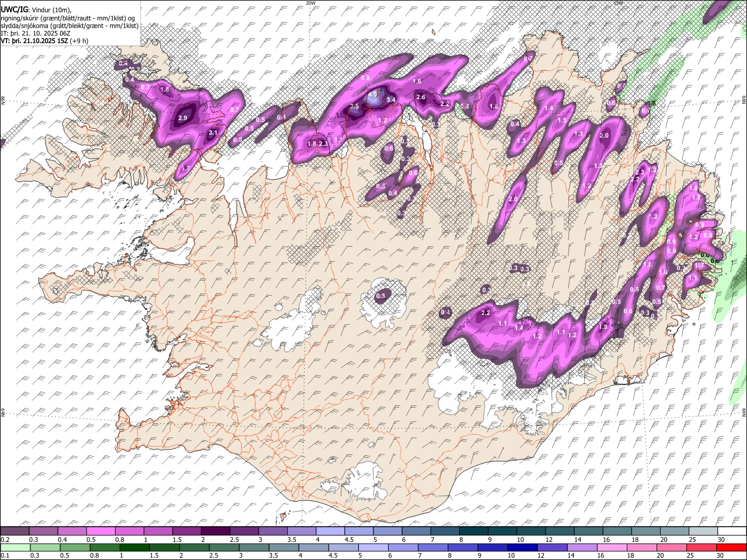Click the 2.9 snowfall value in Westfjords
This screenshot has width=747, height=560.
[x=182, y=118]
